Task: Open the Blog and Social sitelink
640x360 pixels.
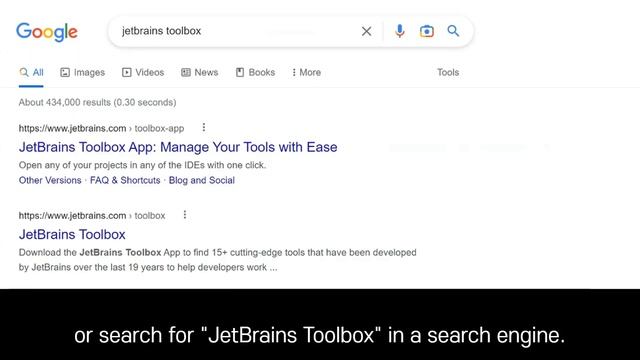Action: 202,180
